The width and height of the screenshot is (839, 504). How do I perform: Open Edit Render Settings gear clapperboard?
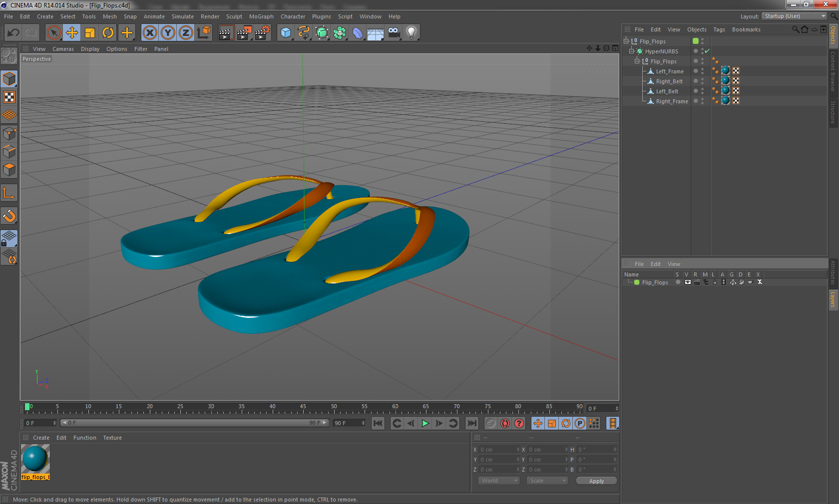[262, 33]
